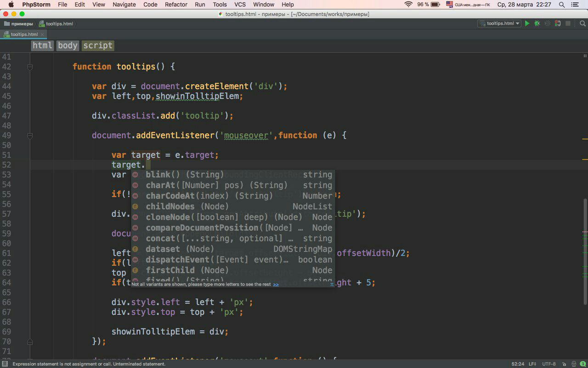Viewport: 588px width, 368px height.
Task: Run tooltips.html with the green play button
Action: click(527, 23)
